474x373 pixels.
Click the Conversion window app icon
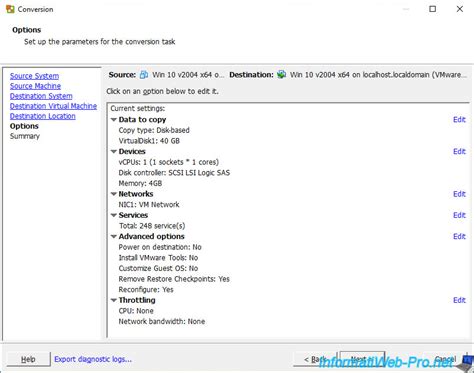pos(10,9)
